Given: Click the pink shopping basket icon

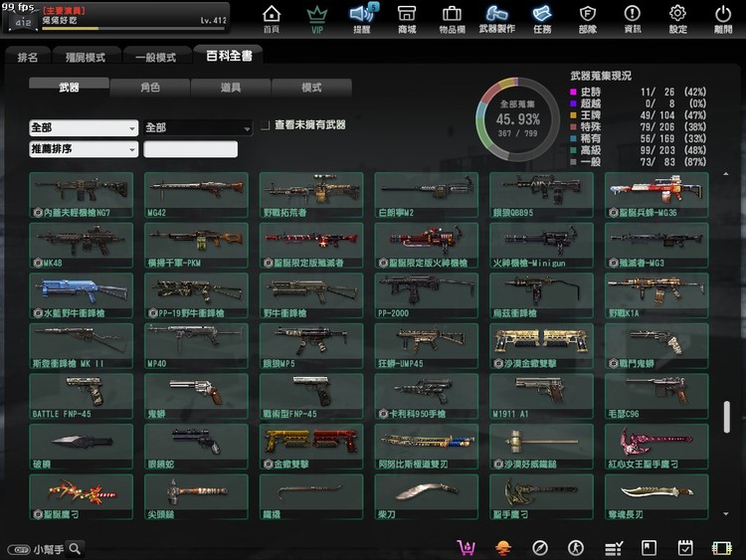Looking at the screenshot, I should click(x=465, y=548).
